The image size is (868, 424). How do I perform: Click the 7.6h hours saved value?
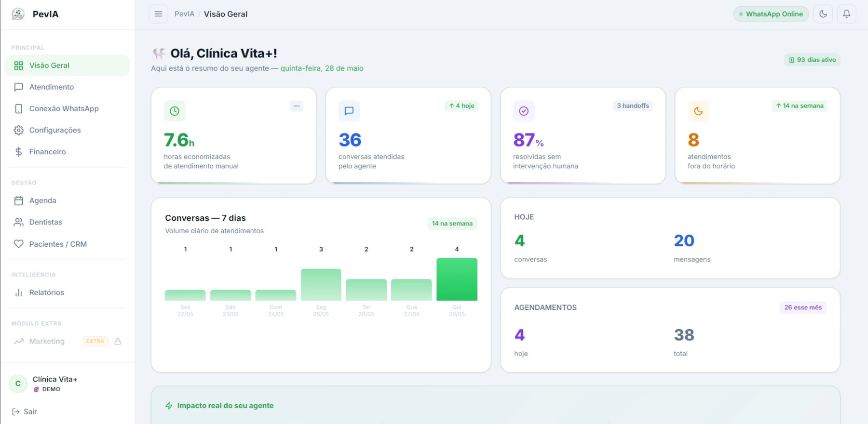179,140
